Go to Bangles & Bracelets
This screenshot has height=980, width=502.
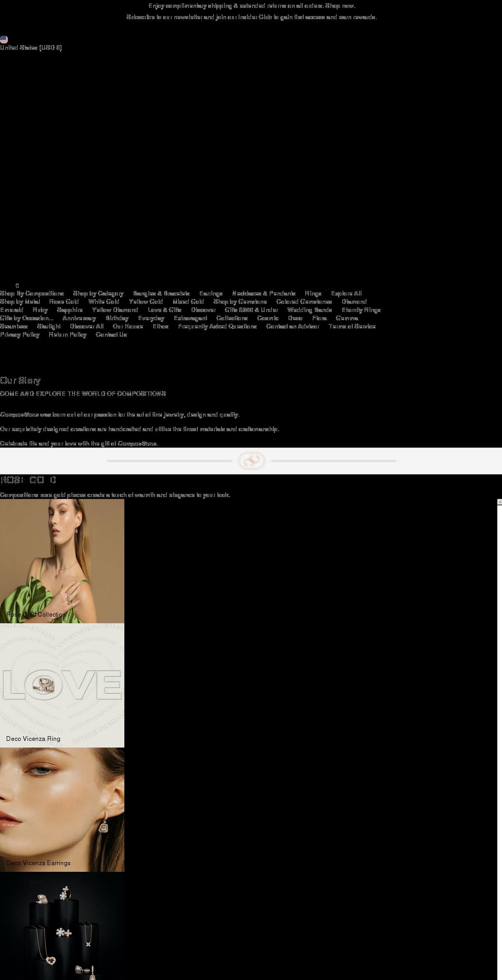[161, 293]
